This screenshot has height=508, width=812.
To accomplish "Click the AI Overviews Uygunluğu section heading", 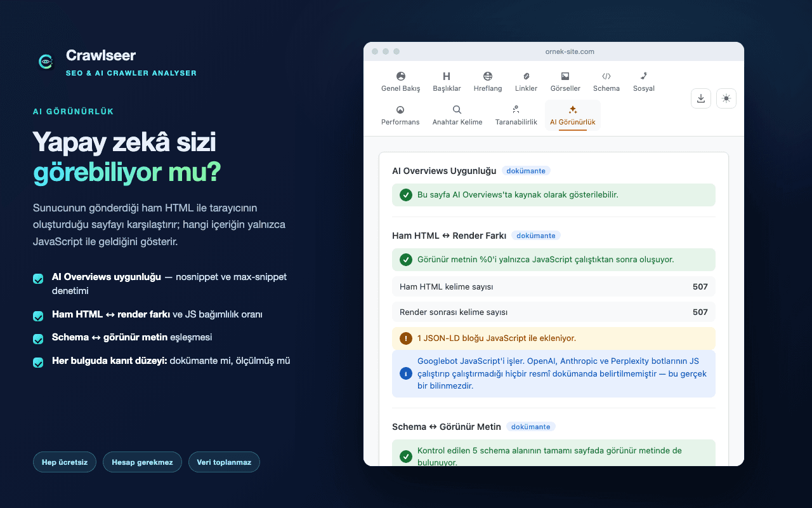I will (x=444, y=171).
